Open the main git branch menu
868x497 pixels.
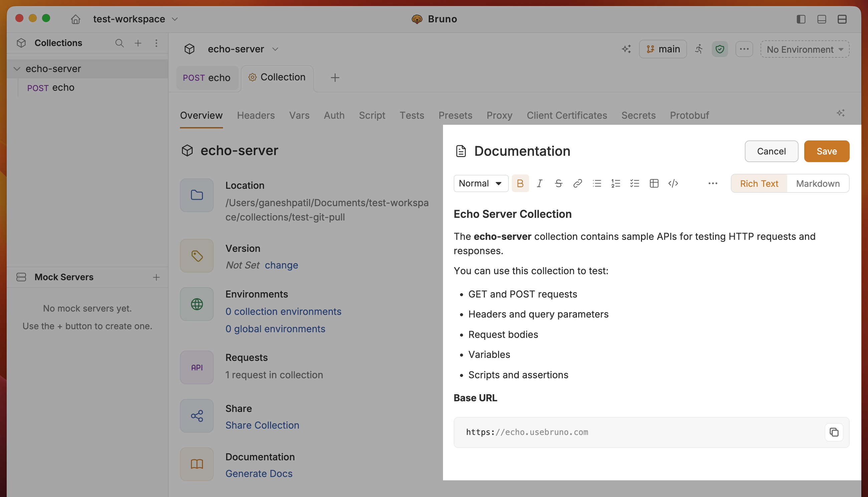(x=663, y=49)
